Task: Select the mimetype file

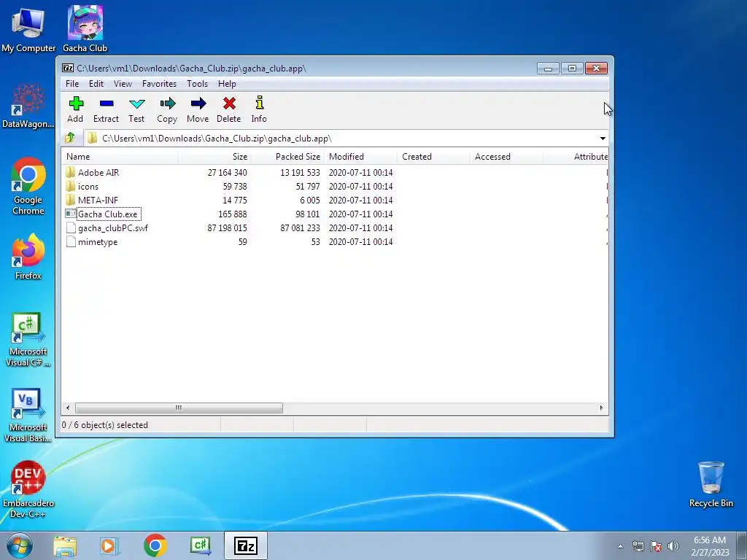Action: coord(98,242)
